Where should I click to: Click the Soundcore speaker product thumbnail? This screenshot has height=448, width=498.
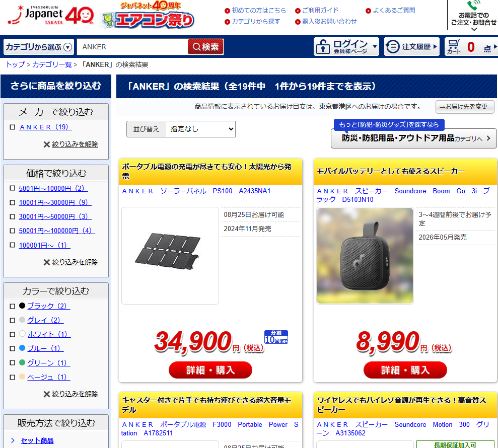(x=365, y=256)
